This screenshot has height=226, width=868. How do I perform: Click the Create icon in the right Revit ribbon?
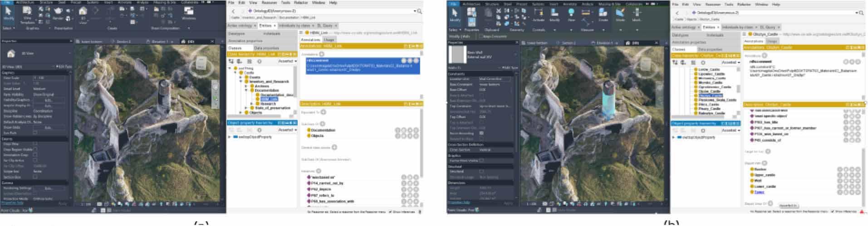tap(603, 14)
